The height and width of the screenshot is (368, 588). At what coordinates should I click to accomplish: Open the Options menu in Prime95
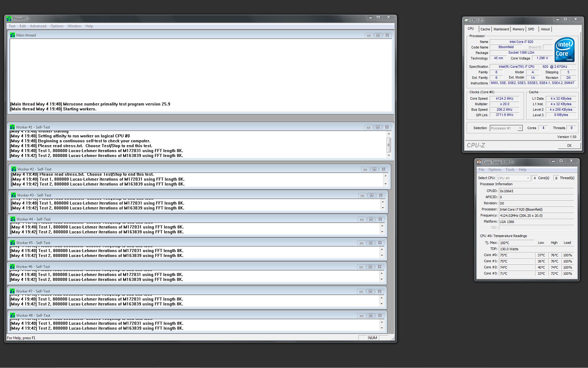(x=57, y=26)
